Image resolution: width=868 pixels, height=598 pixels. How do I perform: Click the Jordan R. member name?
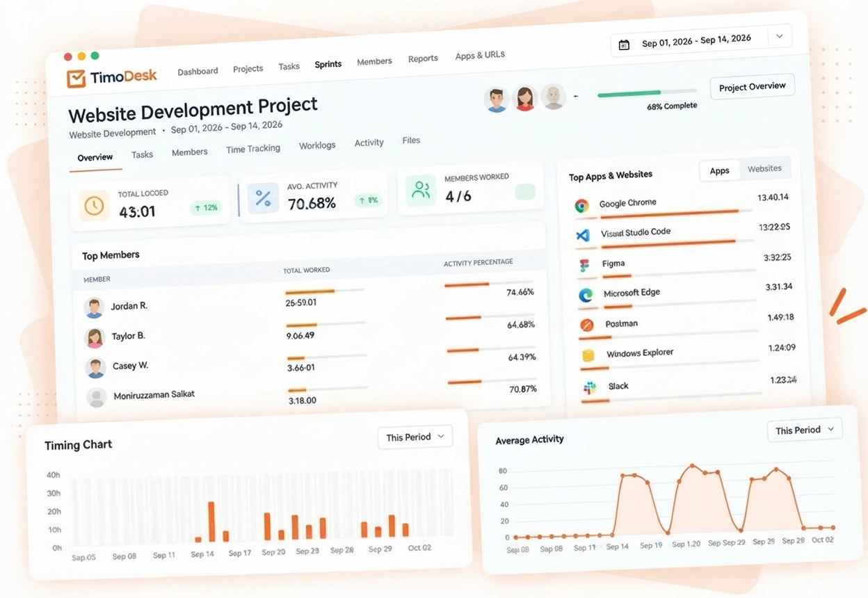[x=129, y=306]
